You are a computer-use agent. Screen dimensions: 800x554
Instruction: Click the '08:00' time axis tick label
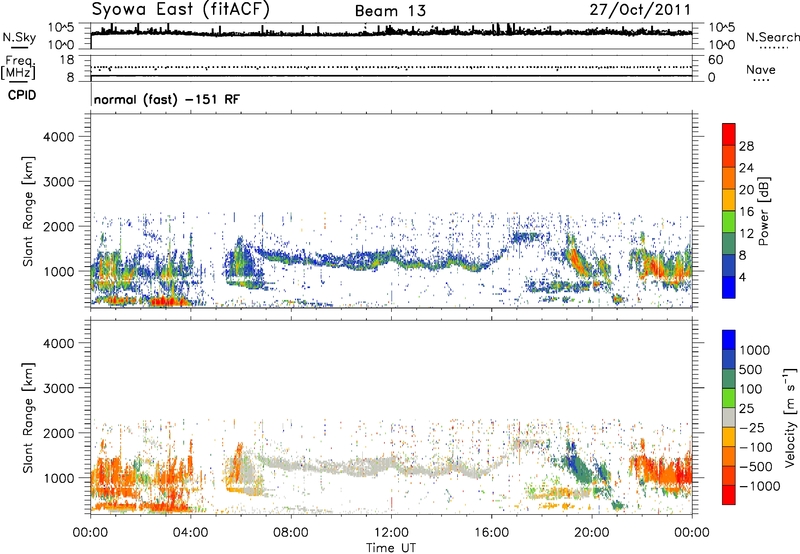291,533
